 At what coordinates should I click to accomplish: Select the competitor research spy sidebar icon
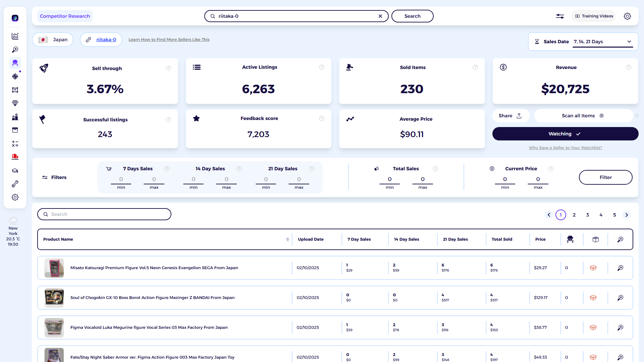click(x=15, y=63)
